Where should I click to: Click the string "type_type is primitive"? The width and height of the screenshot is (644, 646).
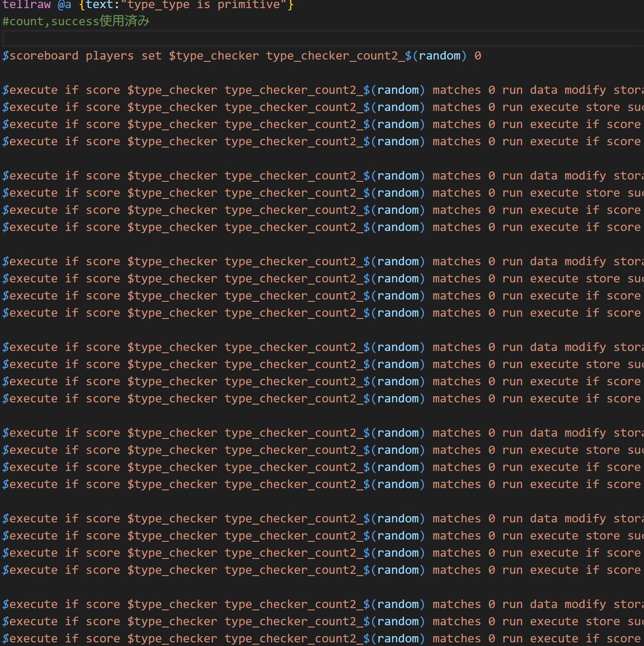[x=204, y=4]
